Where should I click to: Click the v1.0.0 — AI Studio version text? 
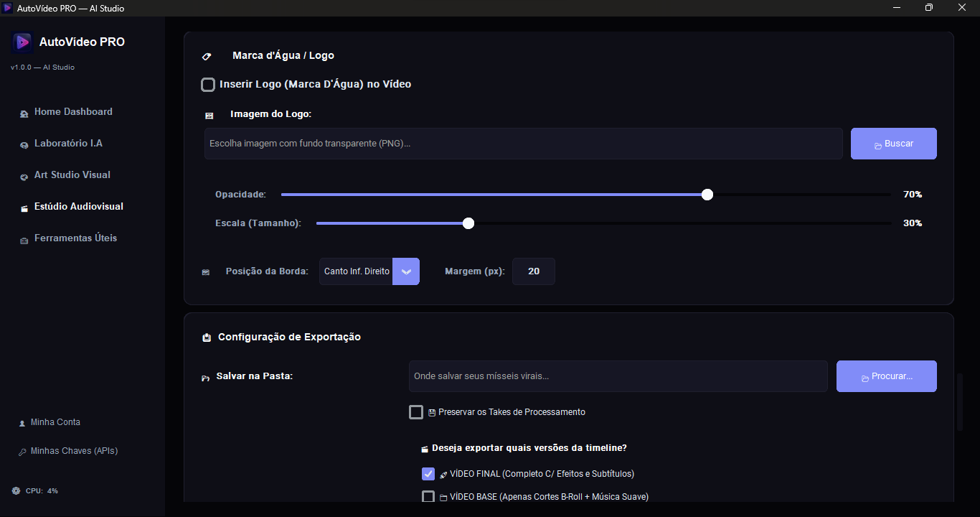pyautogui.click(x=42, y=67)
